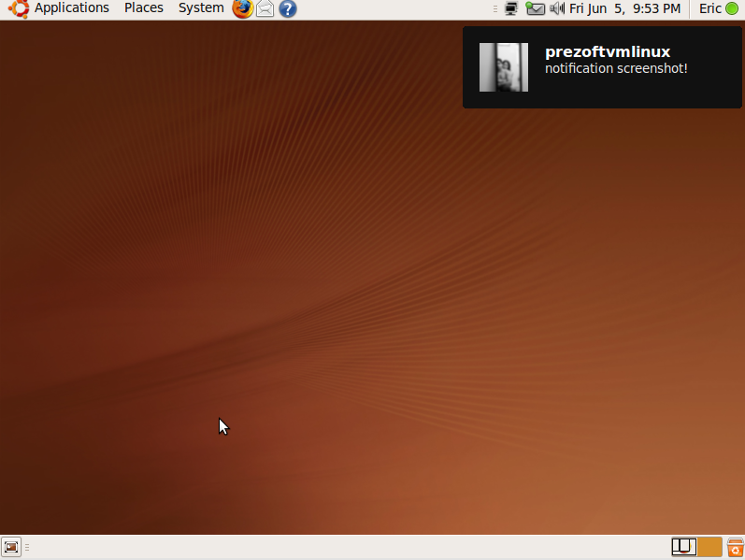
Task: Click the Show Desktop button
Action: 11,547
